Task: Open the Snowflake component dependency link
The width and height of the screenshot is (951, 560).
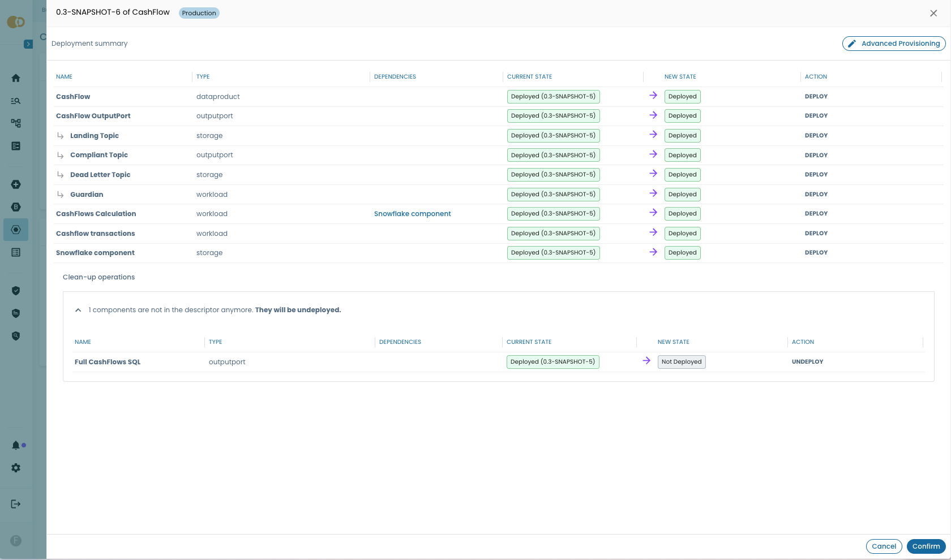Action: pos(412,214)
